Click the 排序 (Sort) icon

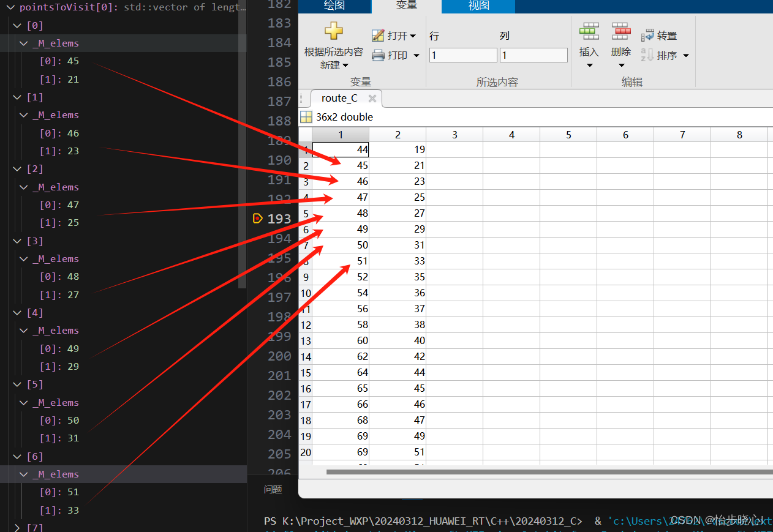[x=648, y=55]
